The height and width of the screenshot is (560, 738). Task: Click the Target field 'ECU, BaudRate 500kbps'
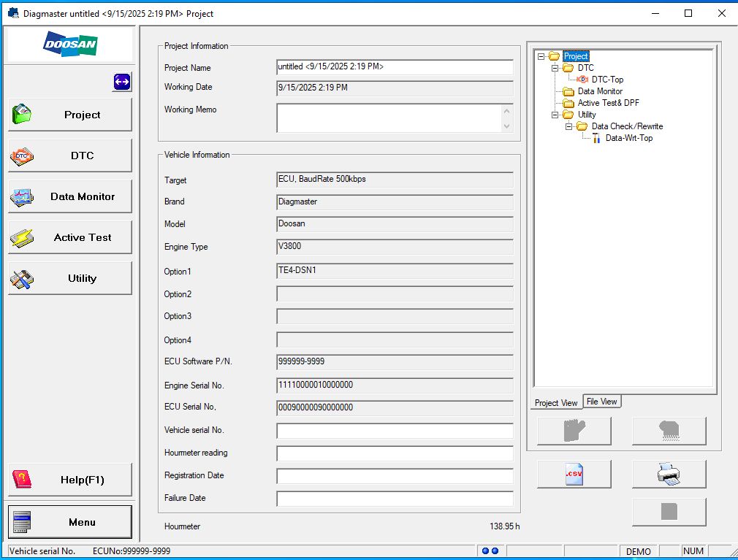(395, 180)
